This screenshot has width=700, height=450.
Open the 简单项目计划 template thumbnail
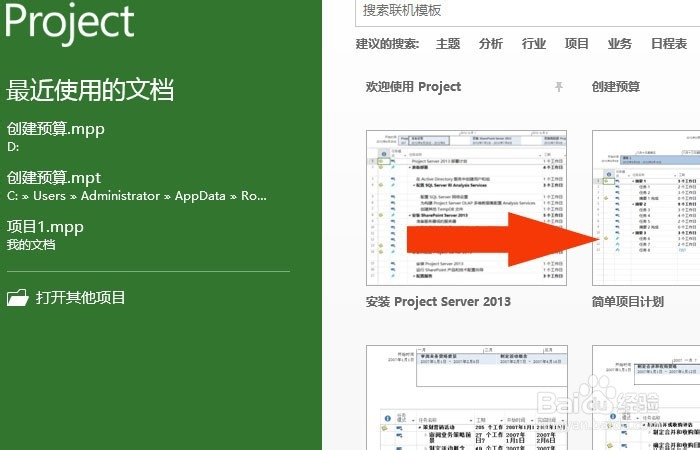click(646, 208)
